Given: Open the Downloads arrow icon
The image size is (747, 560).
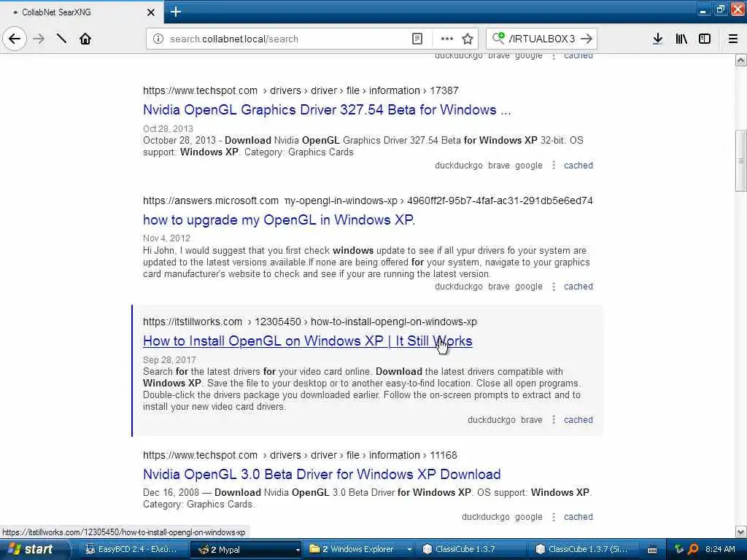Looking at the screenshot, I should (657, 39).
